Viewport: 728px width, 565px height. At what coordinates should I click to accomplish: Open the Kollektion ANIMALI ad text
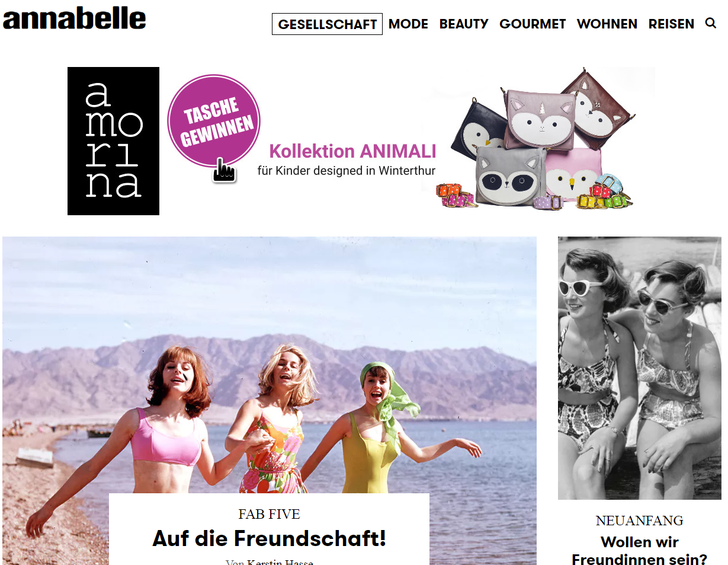[x=352, y=151]
